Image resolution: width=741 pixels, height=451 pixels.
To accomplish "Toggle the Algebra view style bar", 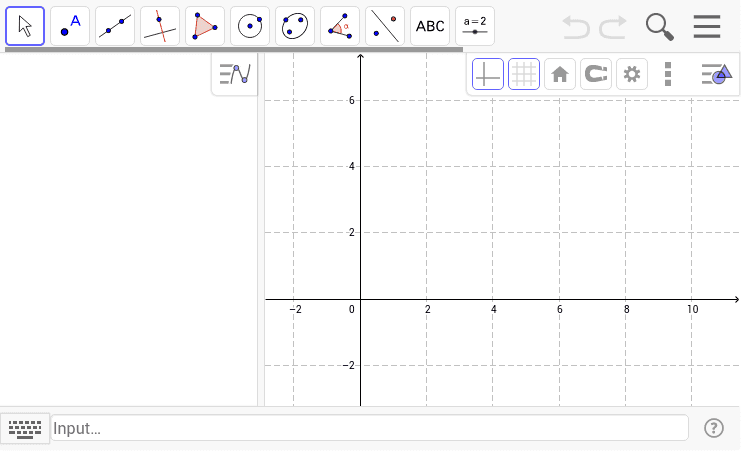I will coord(235,74).
